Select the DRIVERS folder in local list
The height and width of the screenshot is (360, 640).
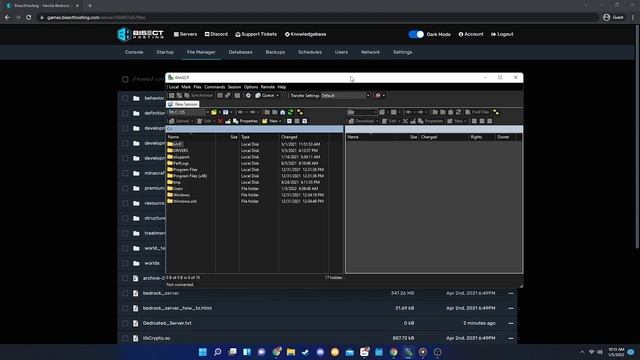coord(178,151)
